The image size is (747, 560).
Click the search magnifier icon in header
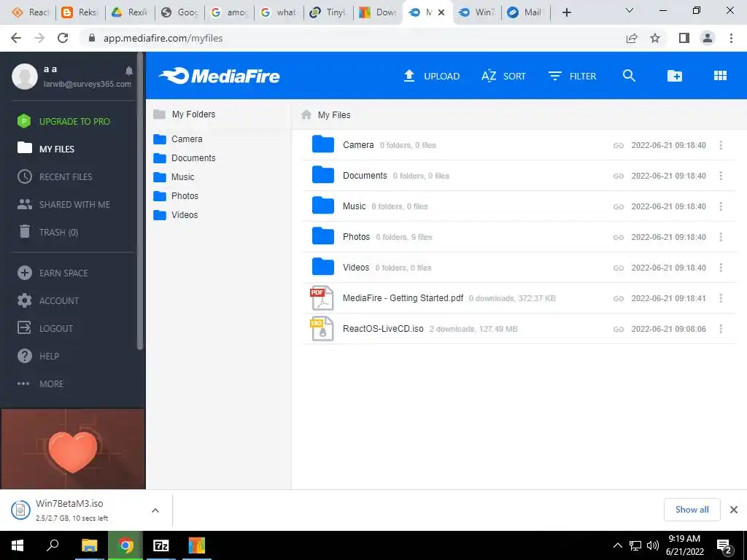(x=629, y=76)
